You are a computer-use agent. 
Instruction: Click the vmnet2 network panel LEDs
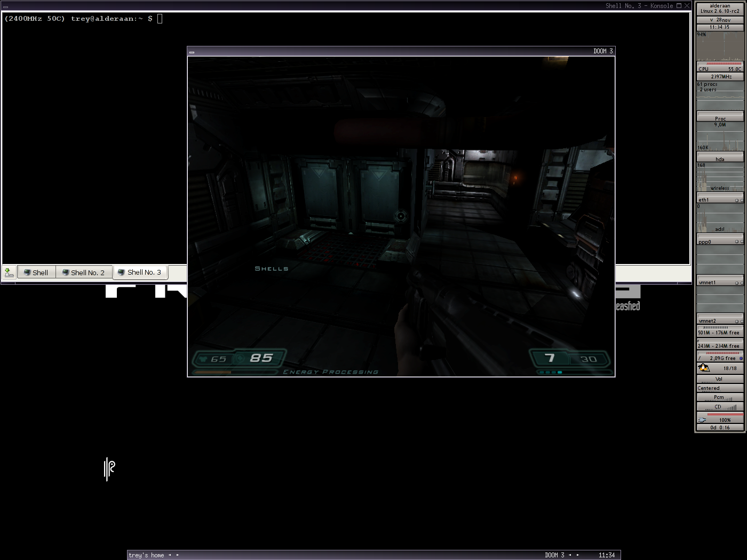tap(739, 322)
